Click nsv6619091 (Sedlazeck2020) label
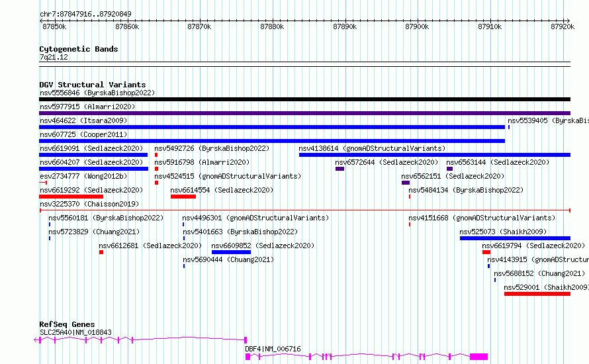The image size is (589, 364). coord(91,148)
